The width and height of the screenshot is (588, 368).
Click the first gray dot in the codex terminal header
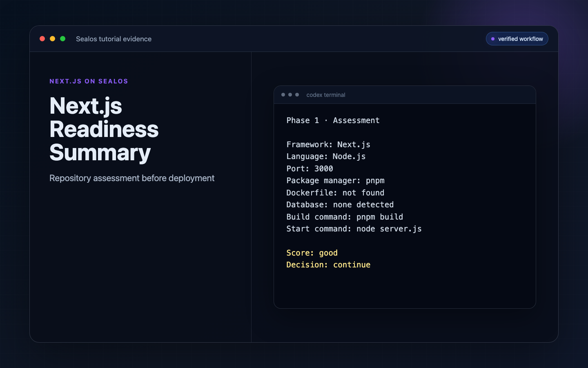283,95
